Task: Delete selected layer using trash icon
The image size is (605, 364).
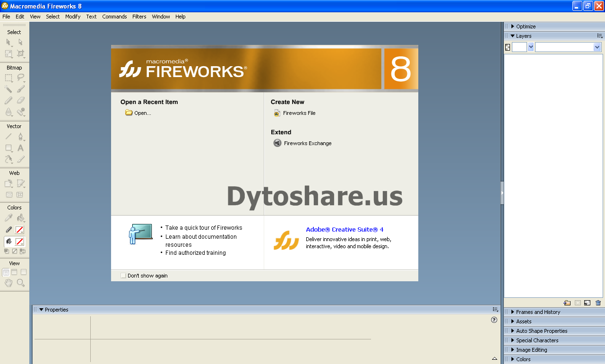Action: [597, 303]
